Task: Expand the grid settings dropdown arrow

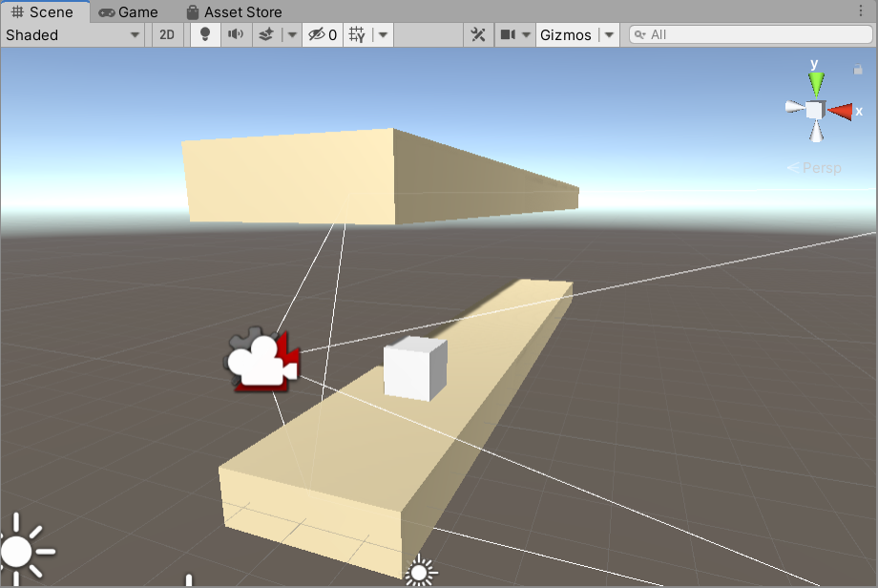Action: pos(383,34)
